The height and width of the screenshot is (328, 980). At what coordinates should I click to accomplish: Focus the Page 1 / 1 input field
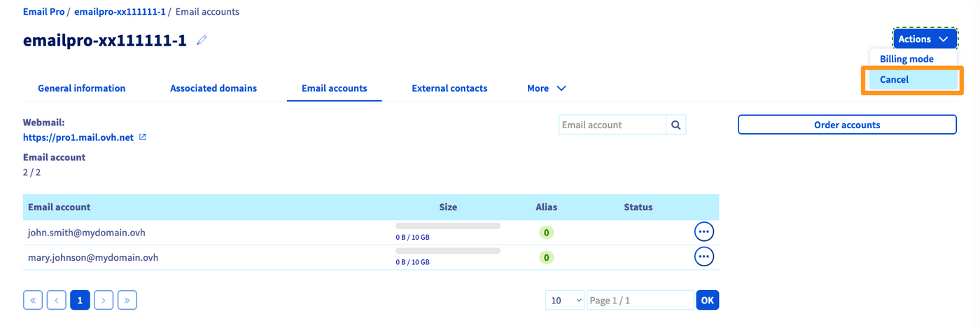[640, 300]
